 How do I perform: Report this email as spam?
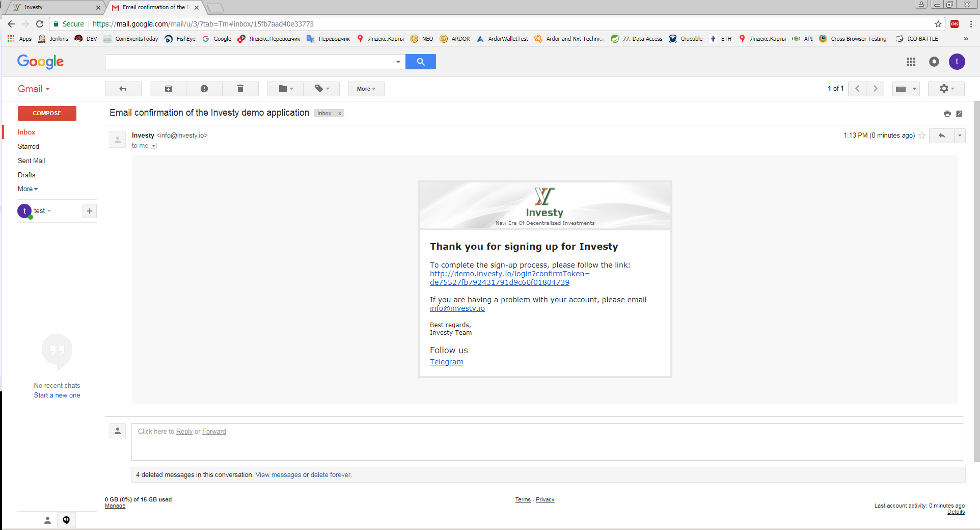click(x=204, y=89)
